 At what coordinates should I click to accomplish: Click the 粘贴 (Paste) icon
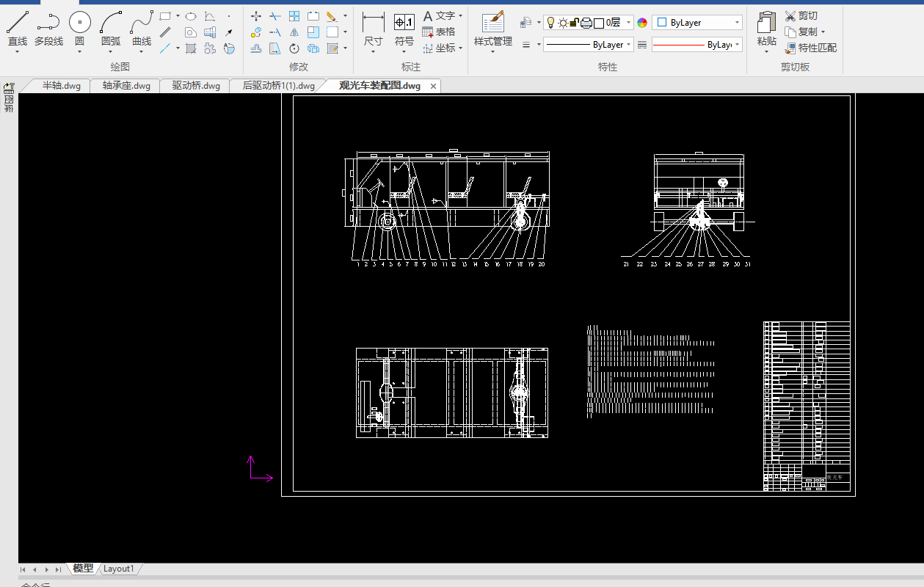767,23
